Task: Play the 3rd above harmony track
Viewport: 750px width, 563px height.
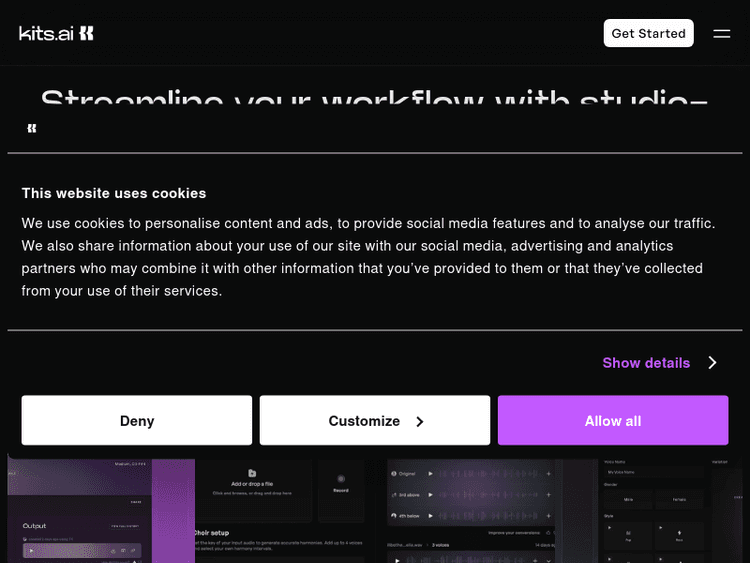Action: [430, 494]
